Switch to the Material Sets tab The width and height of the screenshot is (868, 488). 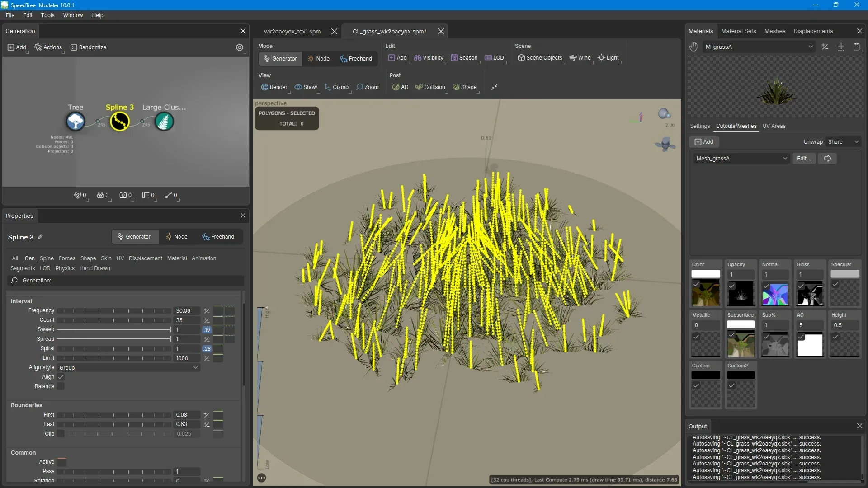coord(738,31)
